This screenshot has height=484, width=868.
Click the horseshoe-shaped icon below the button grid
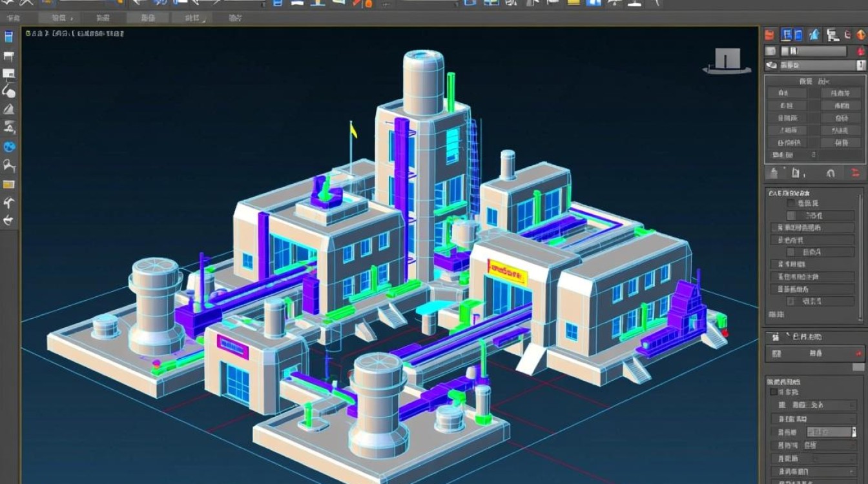pos(831,173)
